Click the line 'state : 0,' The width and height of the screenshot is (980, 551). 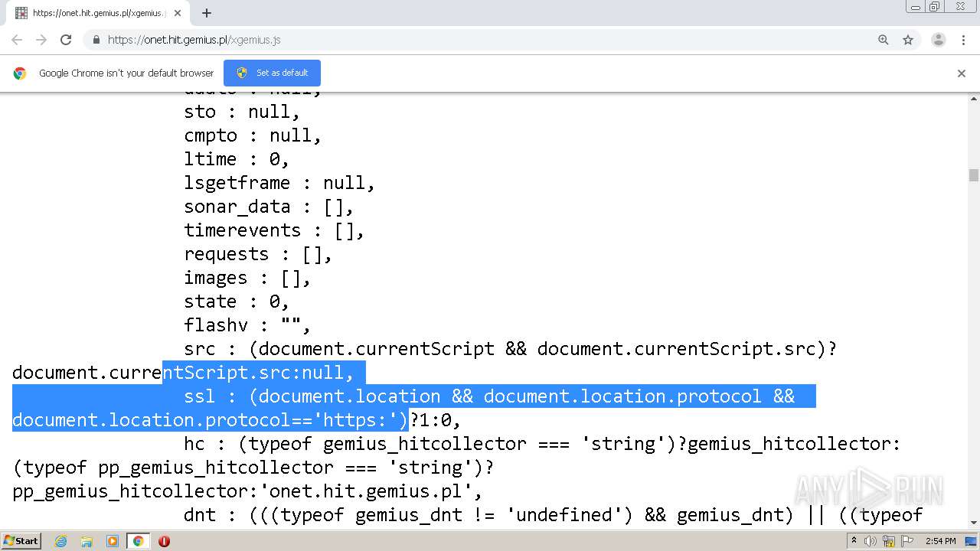pos(237,302)
